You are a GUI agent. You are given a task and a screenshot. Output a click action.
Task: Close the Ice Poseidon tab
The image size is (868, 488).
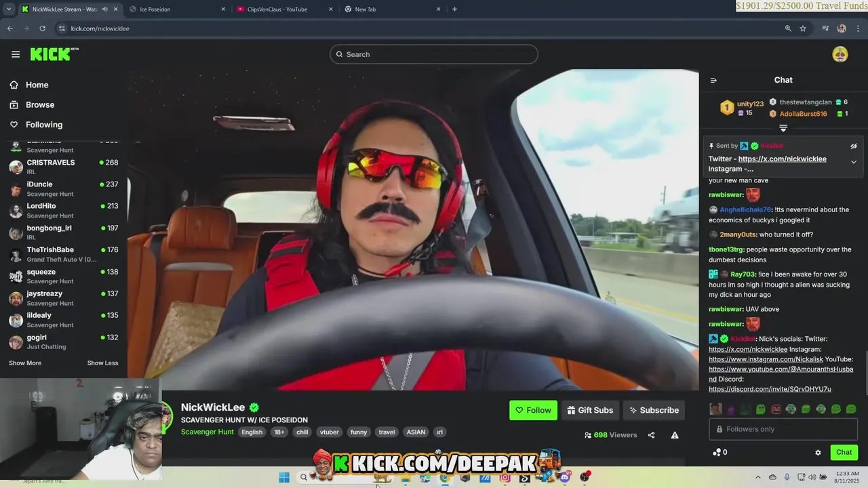[224, 9]
